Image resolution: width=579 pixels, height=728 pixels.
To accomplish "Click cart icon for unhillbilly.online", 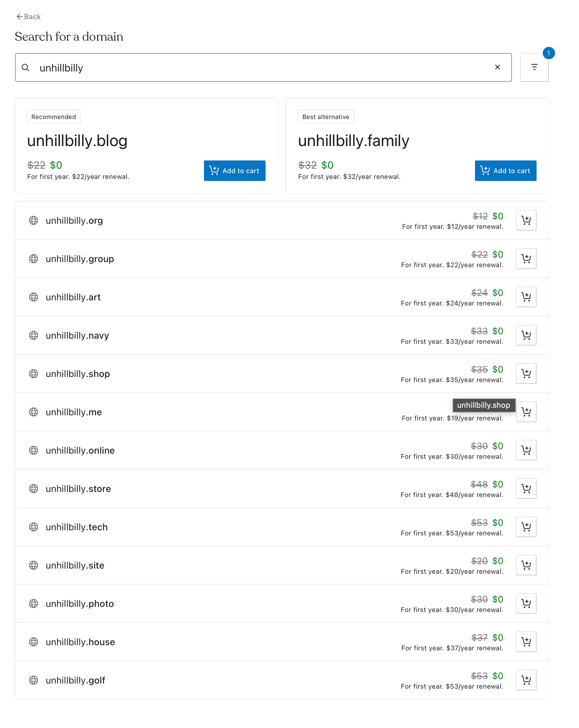I will [526, 450].
